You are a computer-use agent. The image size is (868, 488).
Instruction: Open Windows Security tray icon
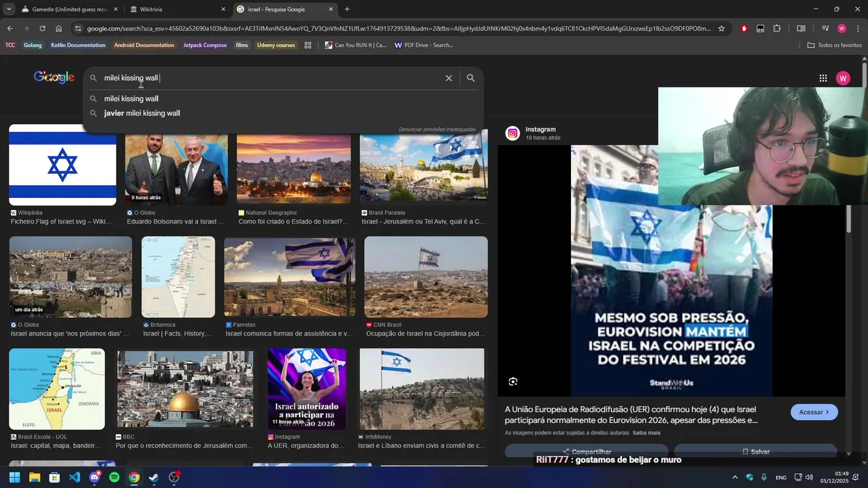pyautogui.click(x=749, y=477)
